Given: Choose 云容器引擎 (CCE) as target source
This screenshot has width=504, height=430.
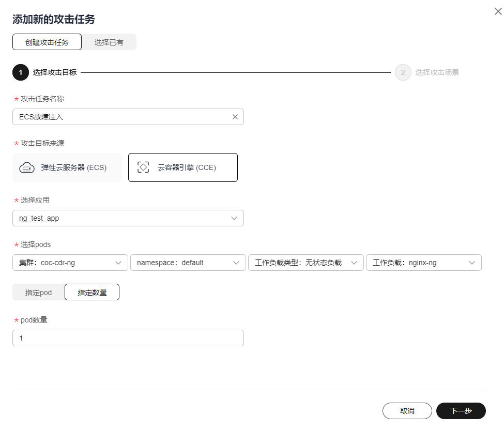Looking at the screenshot, I should tap(183, 167).
